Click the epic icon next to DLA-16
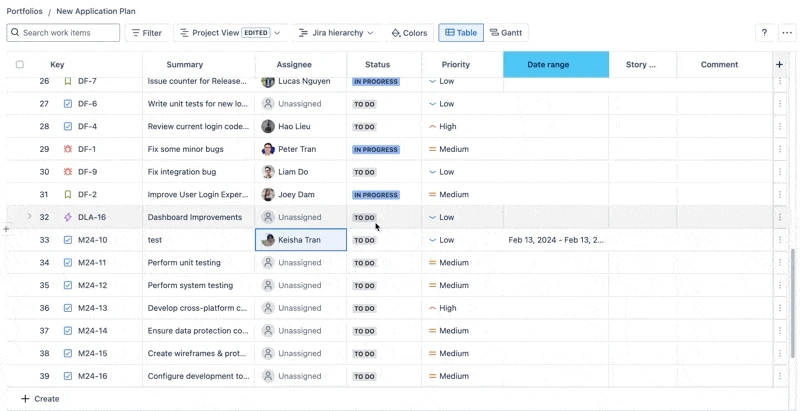Screen dimensions: 800x411 (68, 217)
